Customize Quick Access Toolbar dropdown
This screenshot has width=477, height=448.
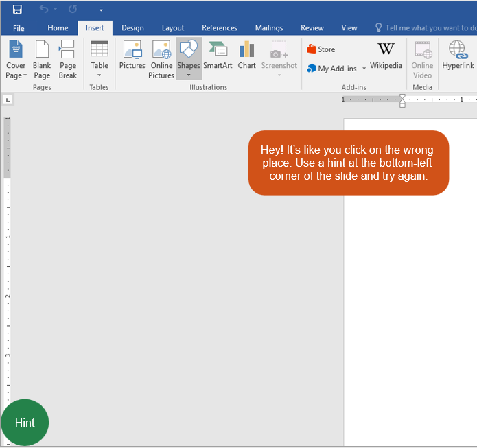click(101, 10)
